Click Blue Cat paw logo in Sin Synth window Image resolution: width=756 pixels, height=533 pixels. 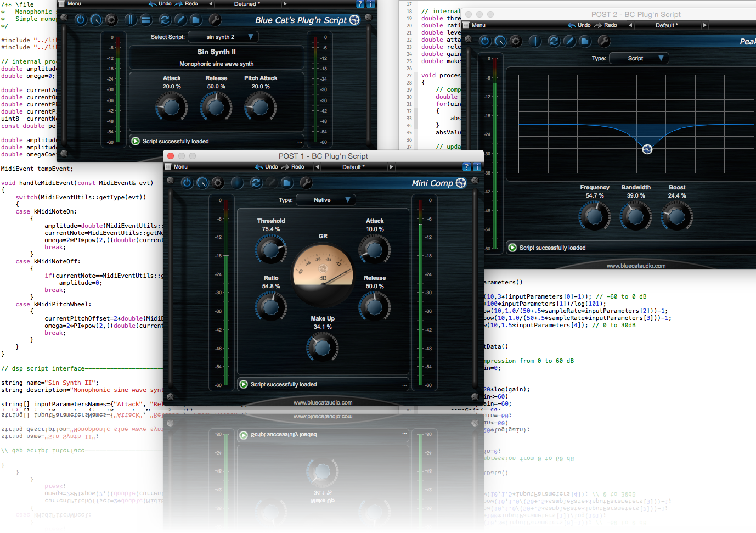click(x=354, y=20)
